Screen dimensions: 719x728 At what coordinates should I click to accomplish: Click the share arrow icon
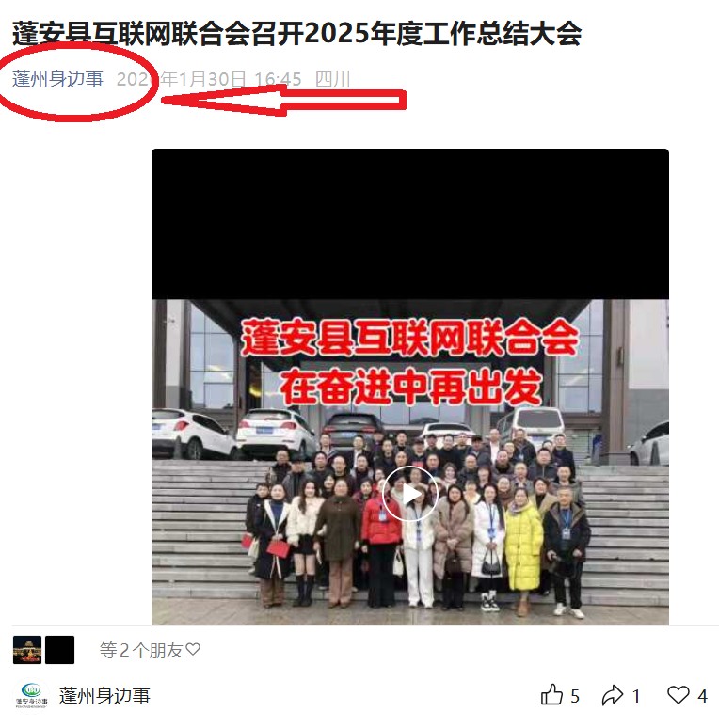point(613,695)
